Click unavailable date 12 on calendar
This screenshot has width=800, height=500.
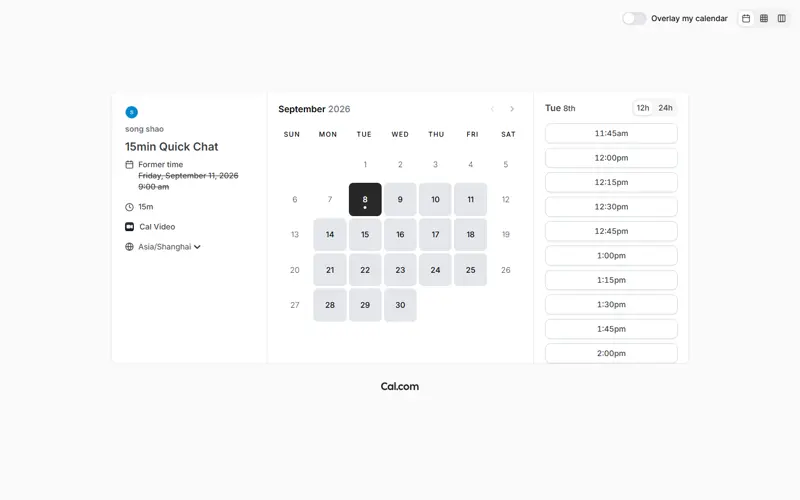click(506, 199)
